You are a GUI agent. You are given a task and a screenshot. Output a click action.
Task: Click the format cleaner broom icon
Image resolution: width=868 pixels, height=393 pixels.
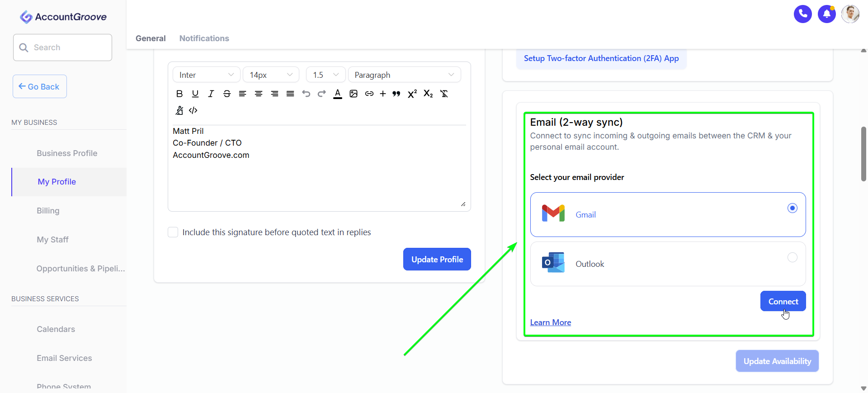tap(179, 110)
